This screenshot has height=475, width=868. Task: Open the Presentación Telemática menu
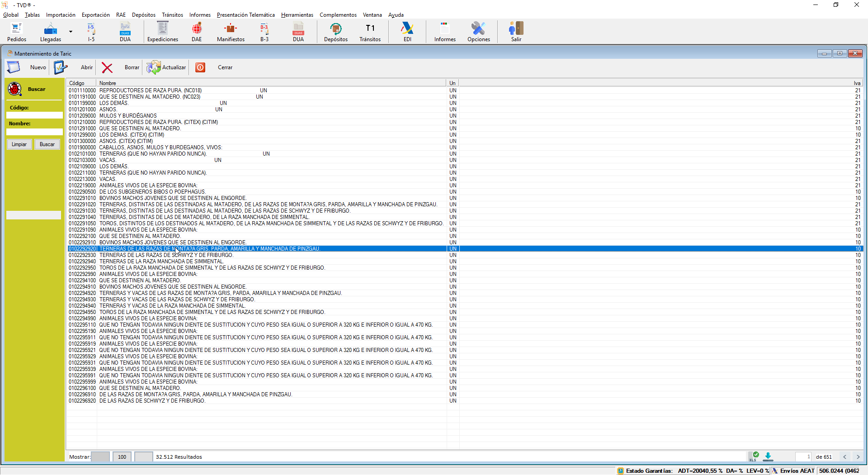point(245,15)
